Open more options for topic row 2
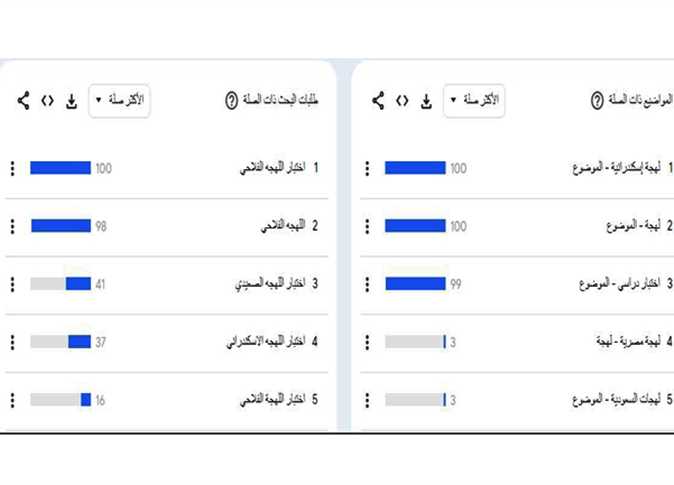This screenshot has height=485, width=674. [367, 226]
